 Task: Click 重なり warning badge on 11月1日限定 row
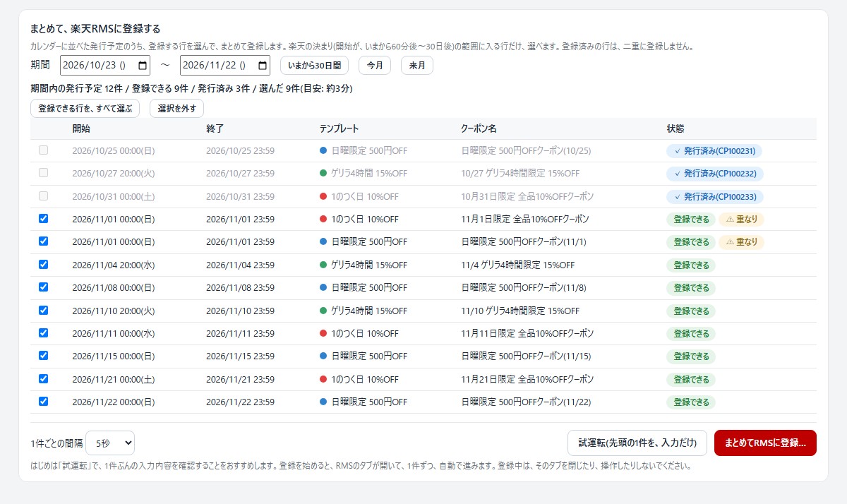coord(741,220)
